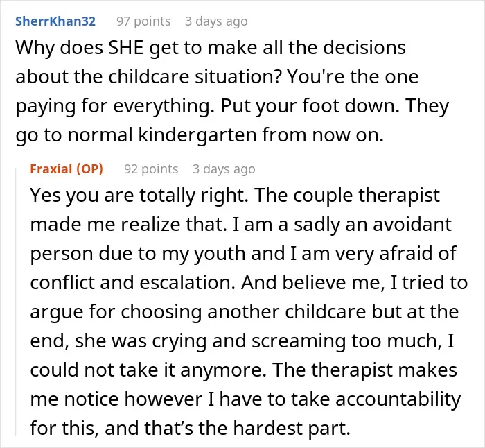Click the words "couple therapist" in reply
The width and height of the screenshot is (485, 448).
(x=367, y=196)
